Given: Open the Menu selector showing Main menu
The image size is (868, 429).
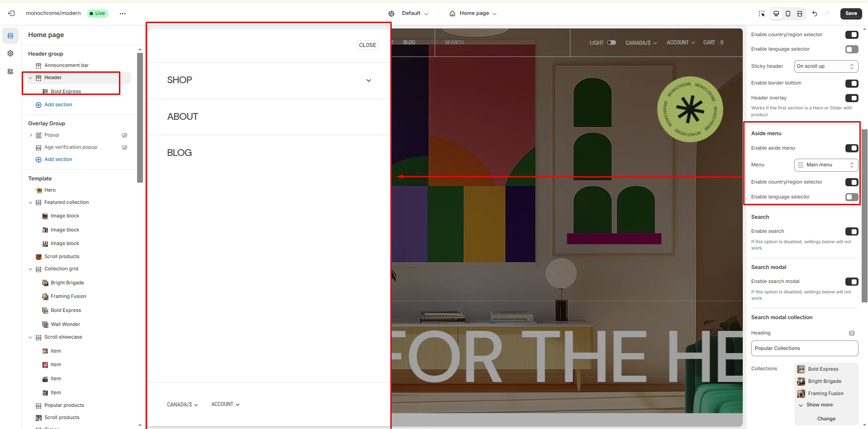Looking at the screenshot, I should (x=826, y=165).
